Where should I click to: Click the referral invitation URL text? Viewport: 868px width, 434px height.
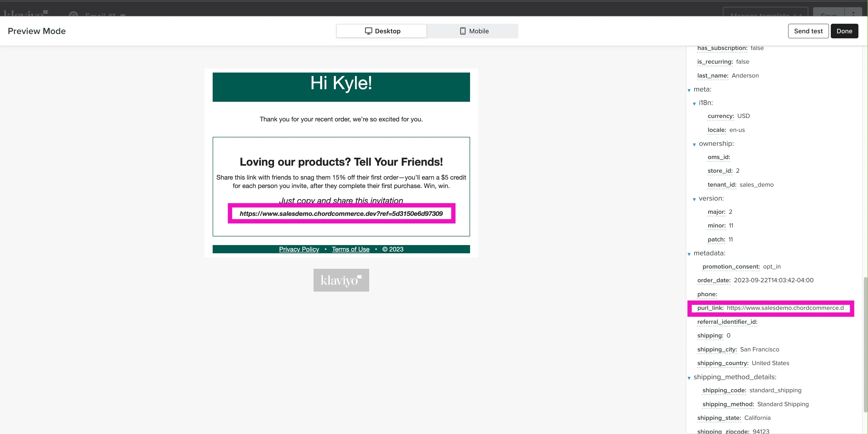click(341, 214)
